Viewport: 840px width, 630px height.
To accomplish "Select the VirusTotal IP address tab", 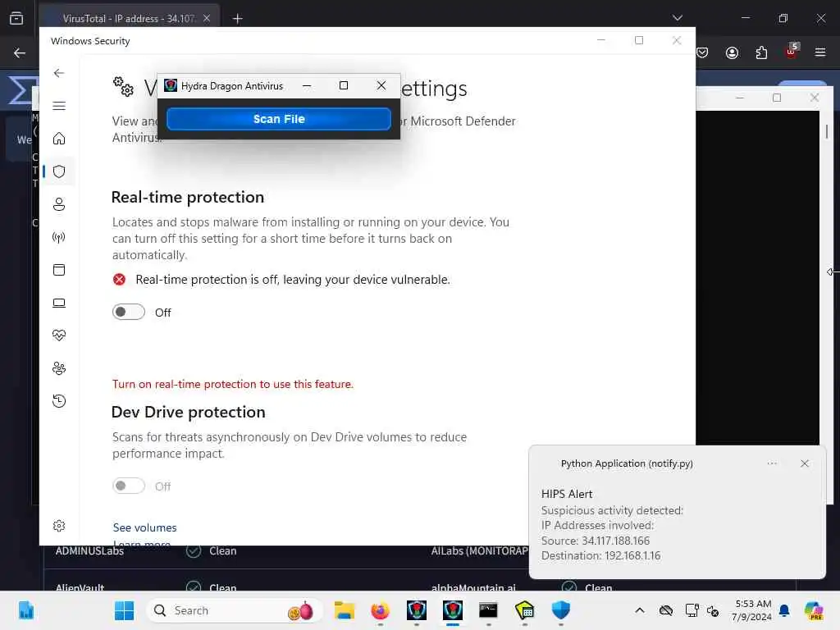I will coord(129,18).
